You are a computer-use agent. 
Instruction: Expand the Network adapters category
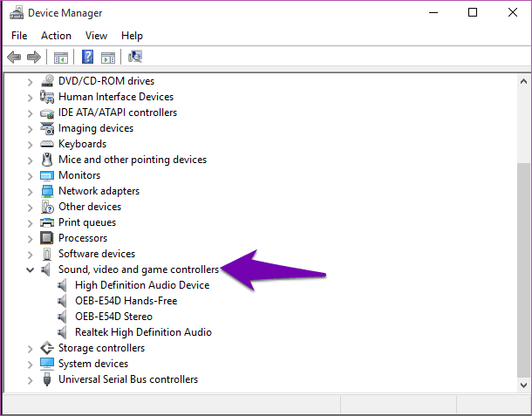pos(31,191)
